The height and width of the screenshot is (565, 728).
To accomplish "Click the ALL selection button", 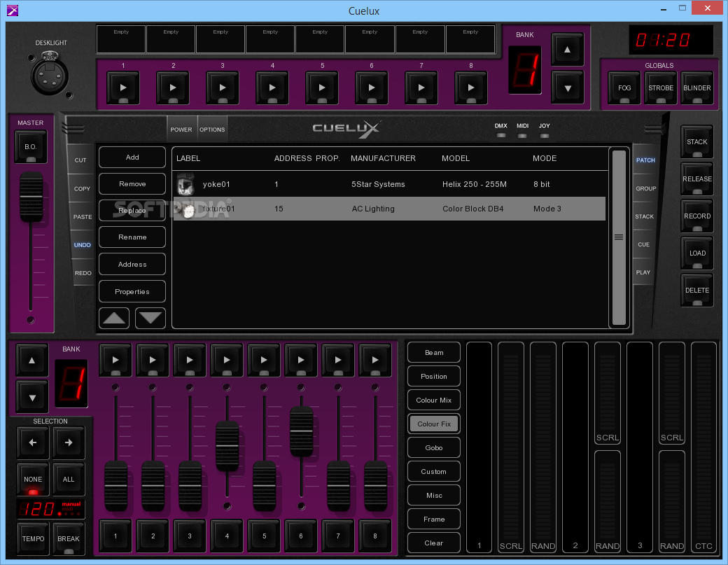I will [69, 479].
